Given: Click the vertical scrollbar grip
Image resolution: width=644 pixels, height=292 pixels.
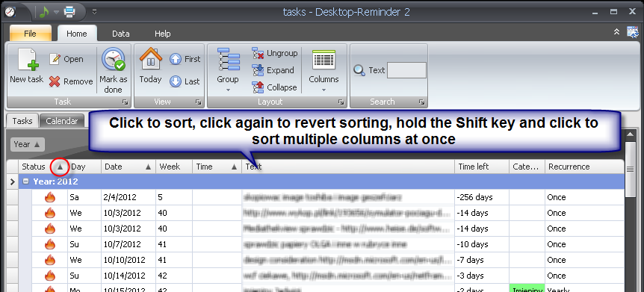Looking at the screenshot, I should click(630, 170).
